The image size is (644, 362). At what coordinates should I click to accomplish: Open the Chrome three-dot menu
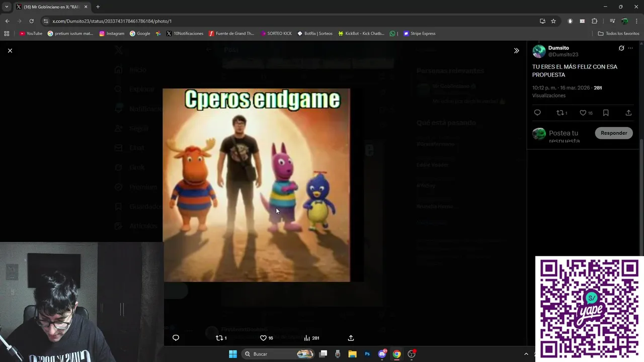pyautogui.click(x=636, y=21)
